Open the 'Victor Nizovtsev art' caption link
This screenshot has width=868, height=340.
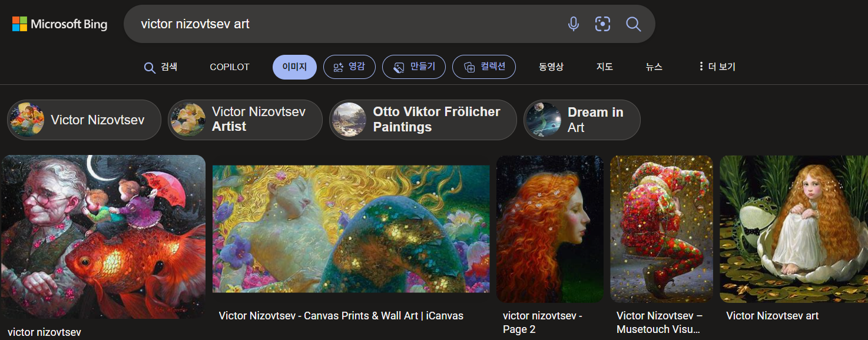(773, 316)
